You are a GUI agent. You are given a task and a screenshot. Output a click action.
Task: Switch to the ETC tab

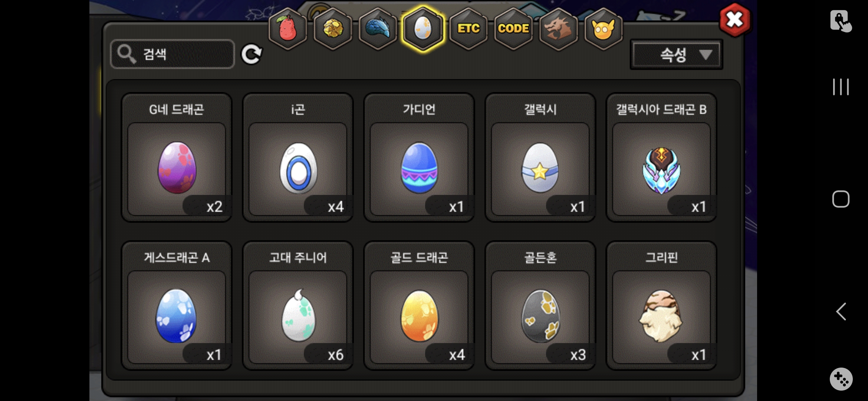(x=468, y=29)
